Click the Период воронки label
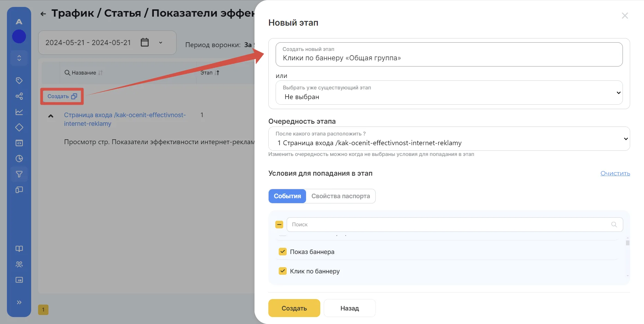This screenshot has width=644, height=324. pos(213,45)
